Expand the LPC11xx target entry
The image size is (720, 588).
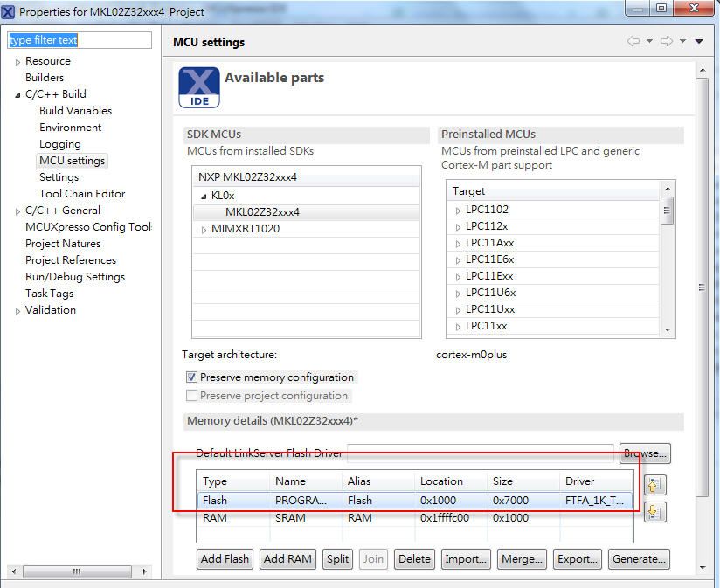coord(458,327)
